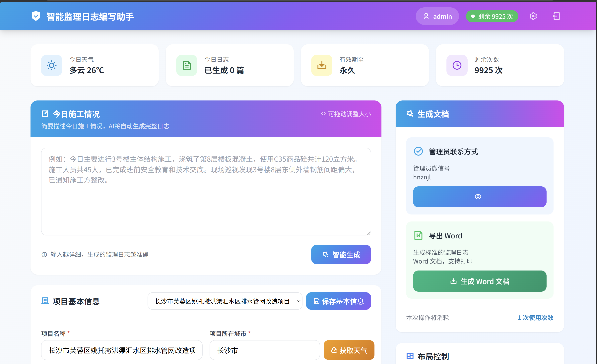Click the check circle icon beside 管理员联系方式
The height and width of the screenshot is (364, 597).
tap(418, 151)
